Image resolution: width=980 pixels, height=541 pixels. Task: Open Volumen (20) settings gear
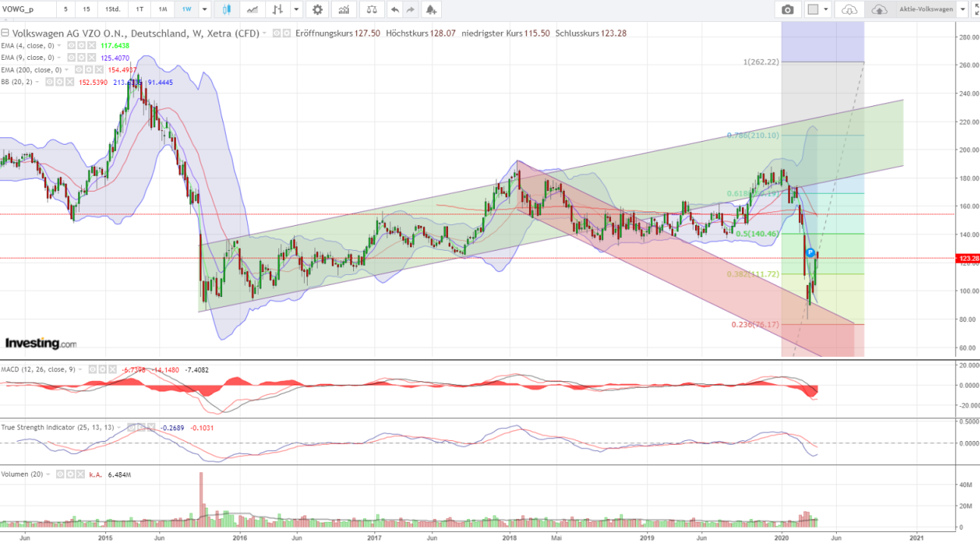70,474
